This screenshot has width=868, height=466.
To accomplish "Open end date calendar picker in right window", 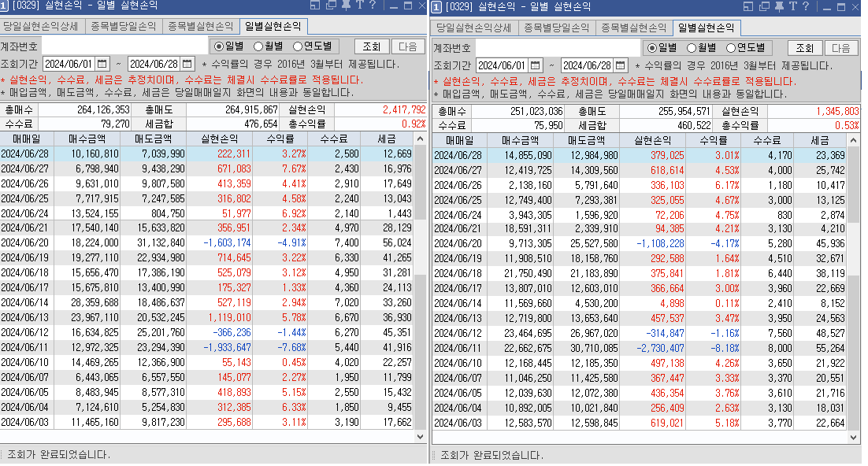I will pos(621,66).
